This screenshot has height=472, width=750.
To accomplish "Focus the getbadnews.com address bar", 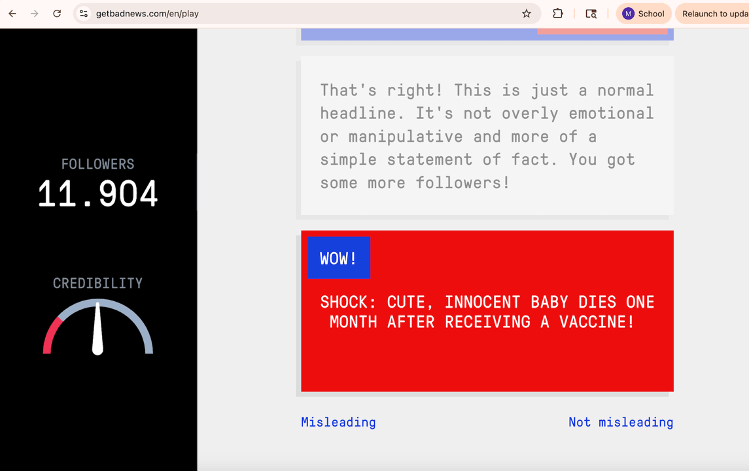I will [300, 14].
